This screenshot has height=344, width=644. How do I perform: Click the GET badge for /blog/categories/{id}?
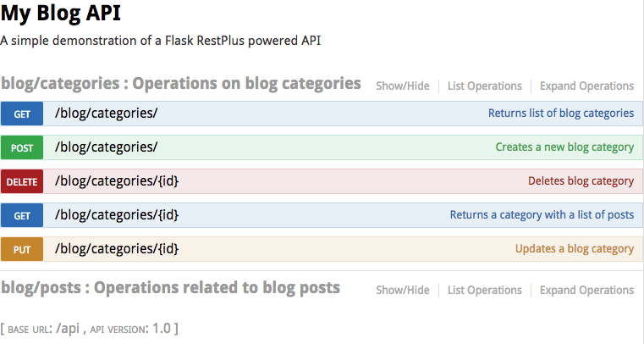[22, 215]
